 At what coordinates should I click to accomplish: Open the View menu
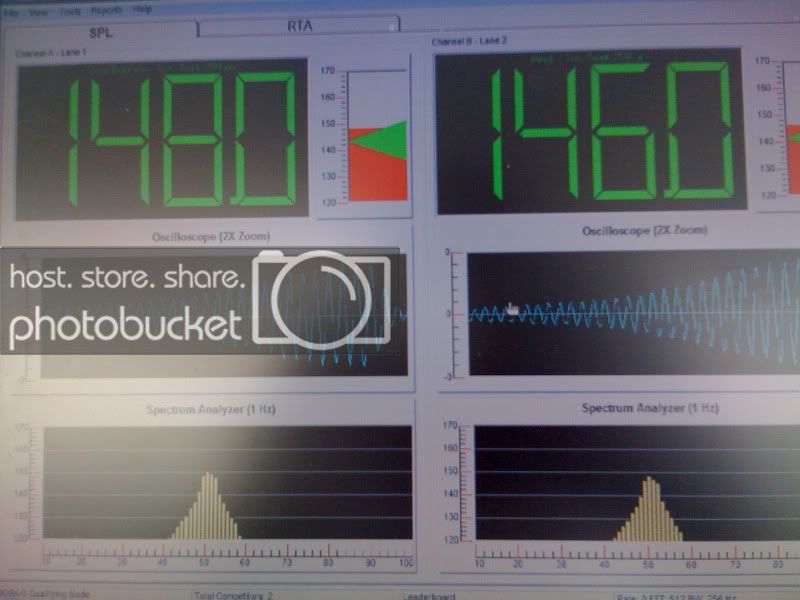(x=38, y=11)
